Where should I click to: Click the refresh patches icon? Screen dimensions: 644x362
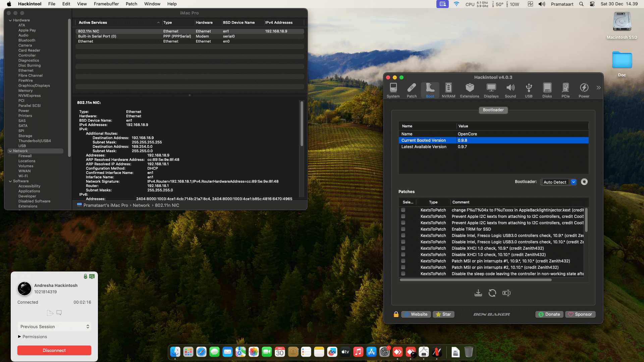tap(492, 293)
